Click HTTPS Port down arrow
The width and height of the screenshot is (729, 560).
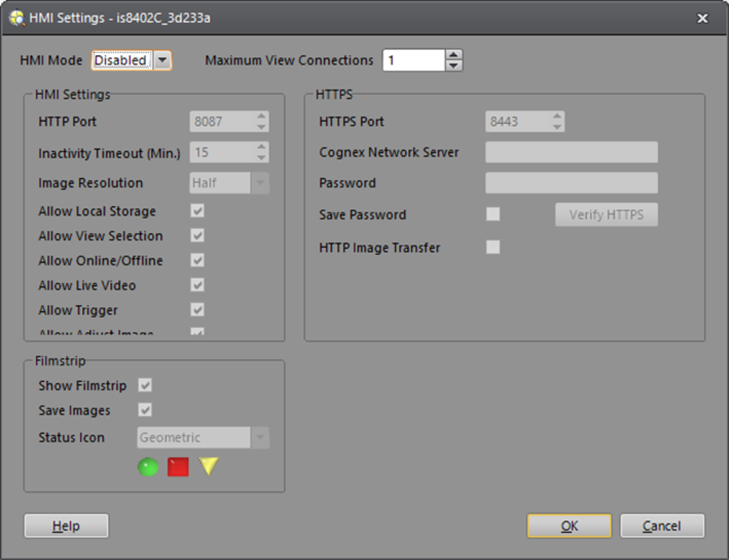[x=557, y=127]
